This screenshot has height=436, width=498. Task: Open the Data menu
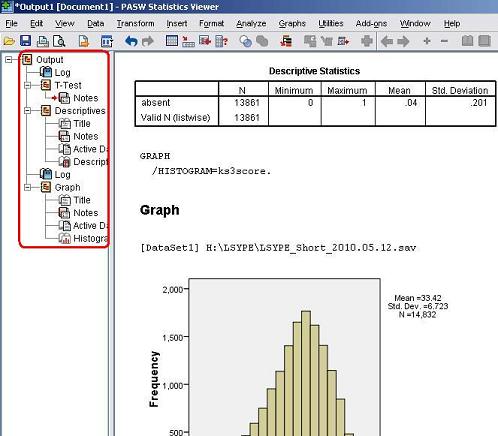(96, 23)
